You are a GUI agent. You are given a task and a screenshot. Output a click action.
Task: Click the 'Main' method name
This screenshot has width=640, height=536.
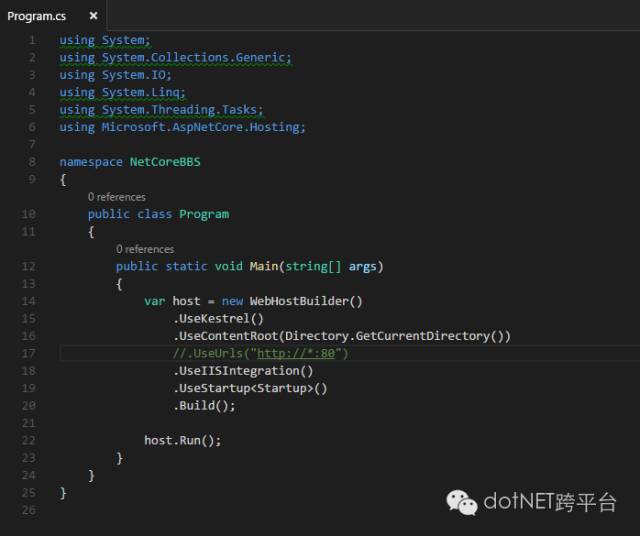click(x=264, y=266)
